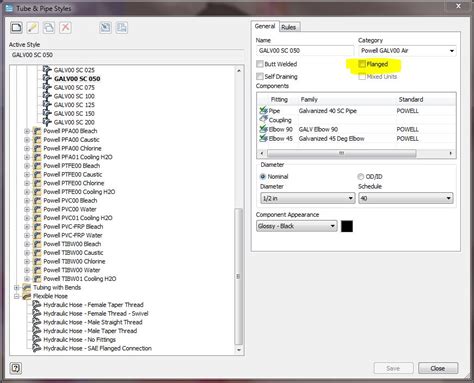Click the Save button

click(x=393, y=368)
